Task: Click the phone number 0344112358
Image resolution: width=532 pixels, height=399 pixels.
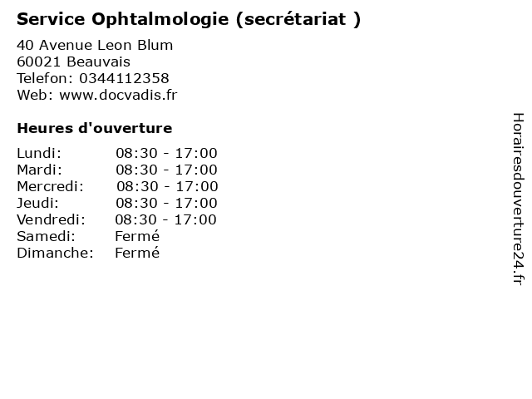Action: (124, 78)
